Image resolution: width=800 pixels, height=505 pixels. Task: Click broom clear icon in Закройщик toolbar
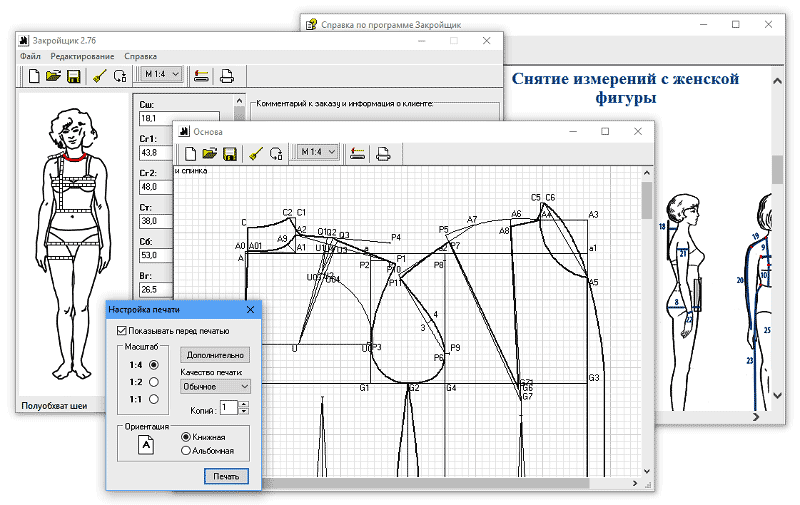coord(99,75)
